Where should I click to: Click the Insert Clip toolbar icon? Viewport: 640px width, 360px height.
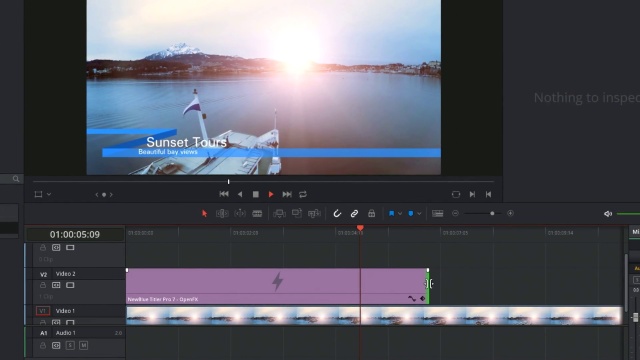pos(279,213)
